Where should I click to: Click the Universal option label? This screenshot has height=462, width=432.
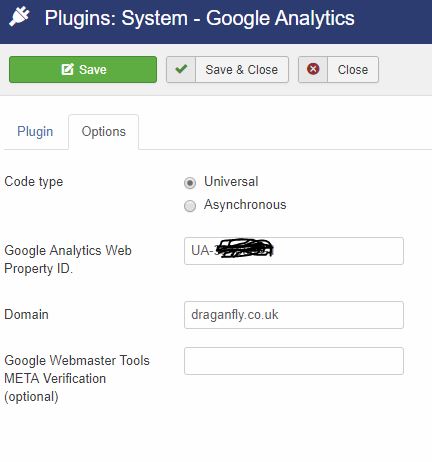click(x=231, y=182)
